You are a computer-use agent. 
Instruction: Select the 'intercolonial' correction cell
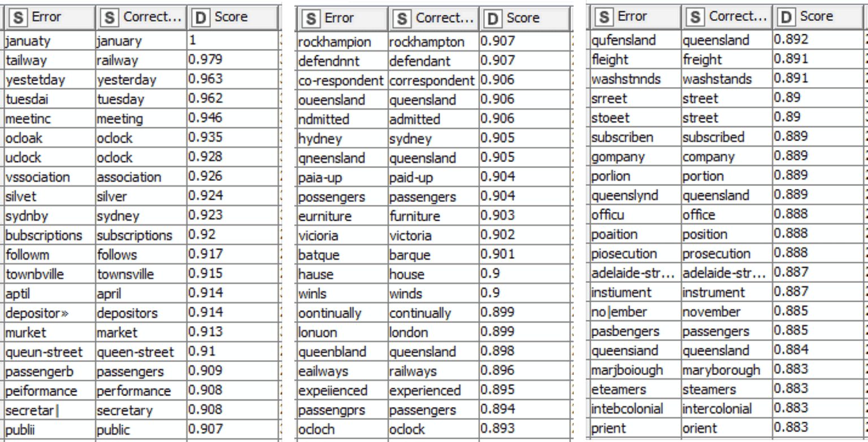coord(727,408)
